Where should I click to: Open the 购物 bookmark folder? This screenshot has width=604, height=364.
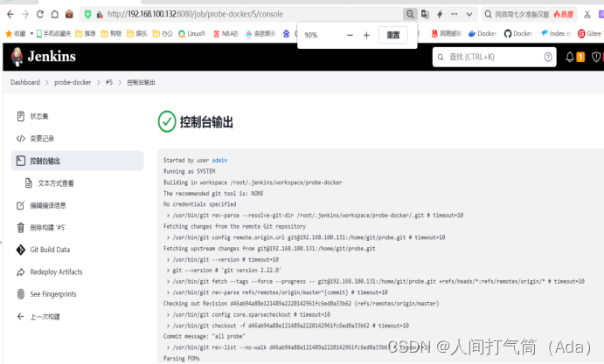pyautogui.click(x=111, y=34)
